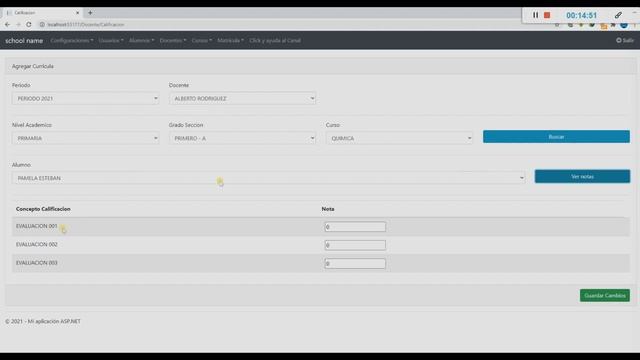The width and height of the screenshot is (640, 360).
Task: Stop the recording with the red square
Action: [547, 15]
